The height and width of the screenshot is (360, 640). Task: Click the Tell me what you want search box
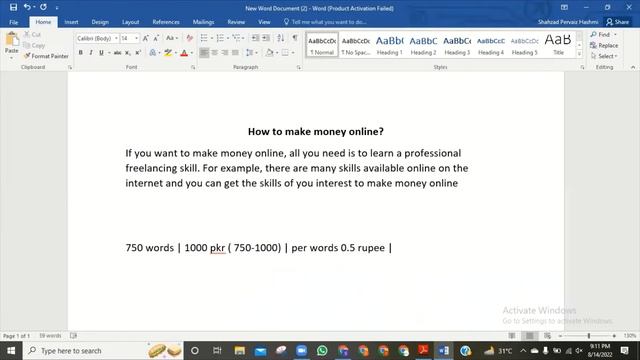point(325,22)
